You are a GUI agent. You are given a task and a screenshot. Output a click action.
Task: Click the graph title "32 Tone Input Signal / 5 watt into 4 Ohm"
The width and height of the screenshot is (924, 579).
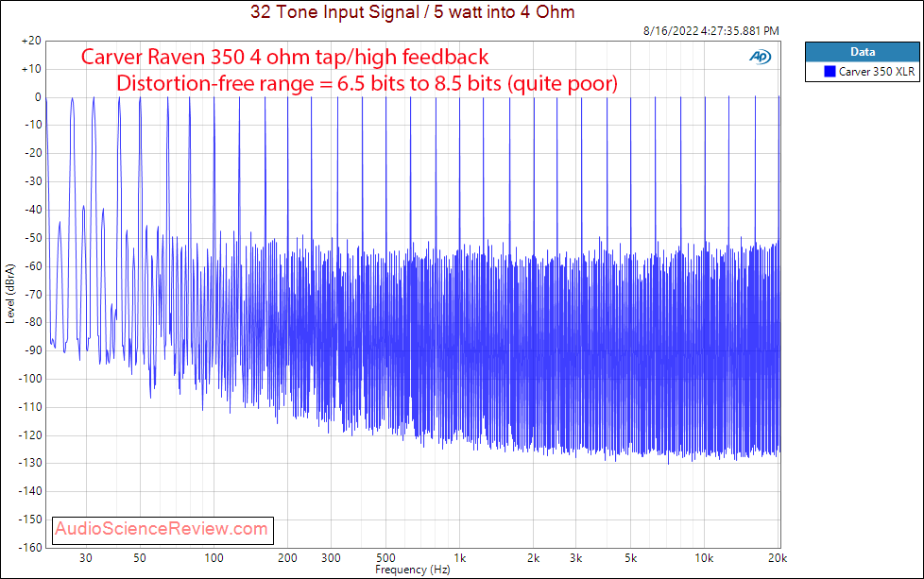coord(413,11)
